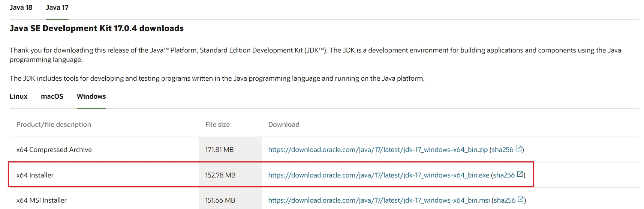Click the jdk-17 windows-x64_bin.exe download link

379,175
